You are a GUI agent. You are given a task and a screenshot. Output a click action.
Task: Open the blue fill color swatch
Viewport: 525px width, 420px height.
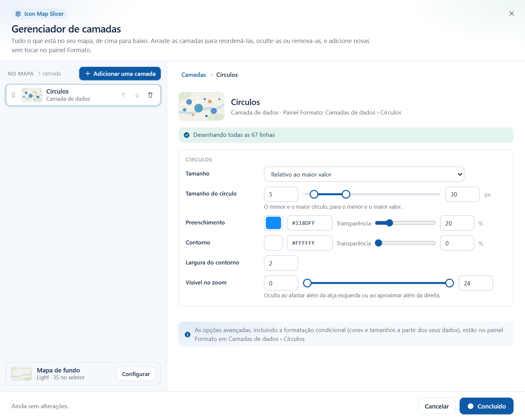coord(273,223)
